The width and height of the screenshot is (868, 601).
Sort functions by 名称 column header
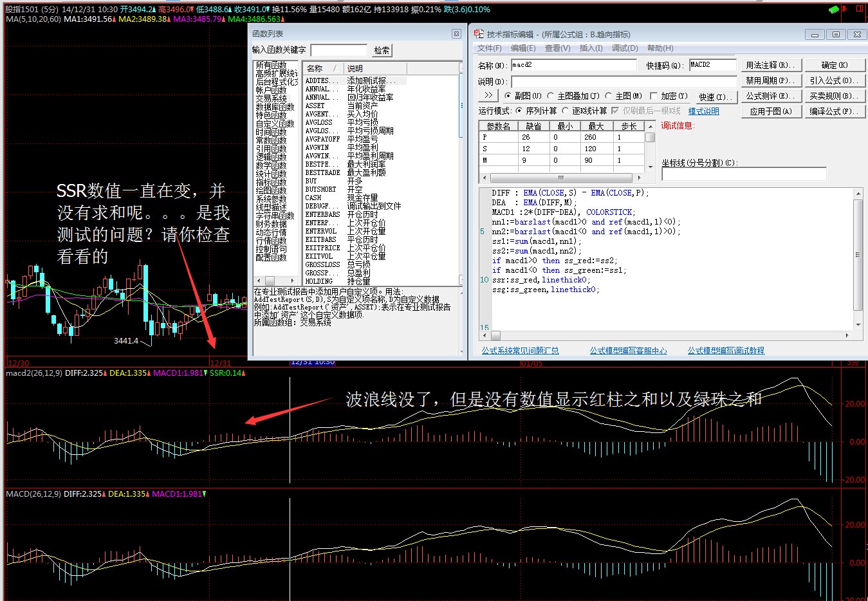(x=323, y=68)
